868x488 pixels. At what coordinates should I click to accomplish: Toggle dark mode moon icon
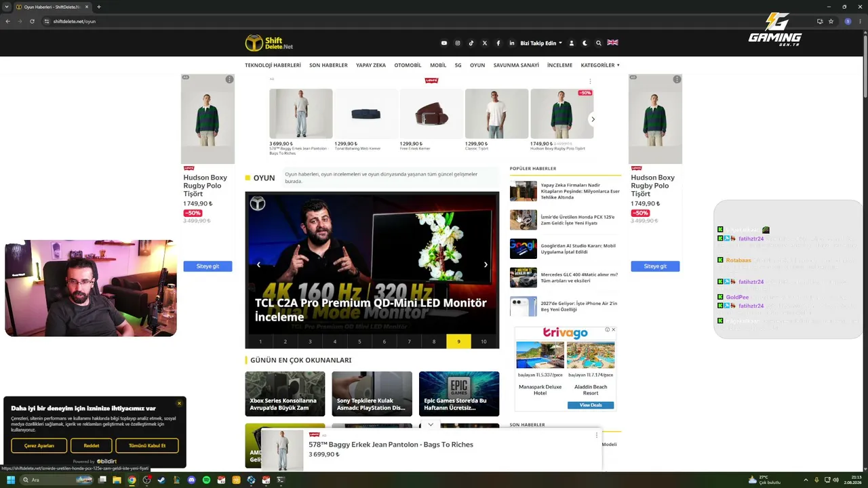click(x=585, y=43)
